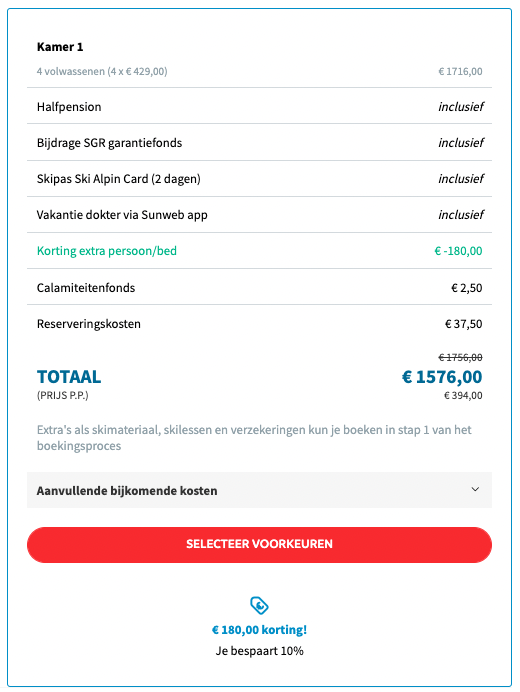The image size is (520, 692).
Task: Click the green Korting extra persoon/bed label
Action: click(106, 251)
